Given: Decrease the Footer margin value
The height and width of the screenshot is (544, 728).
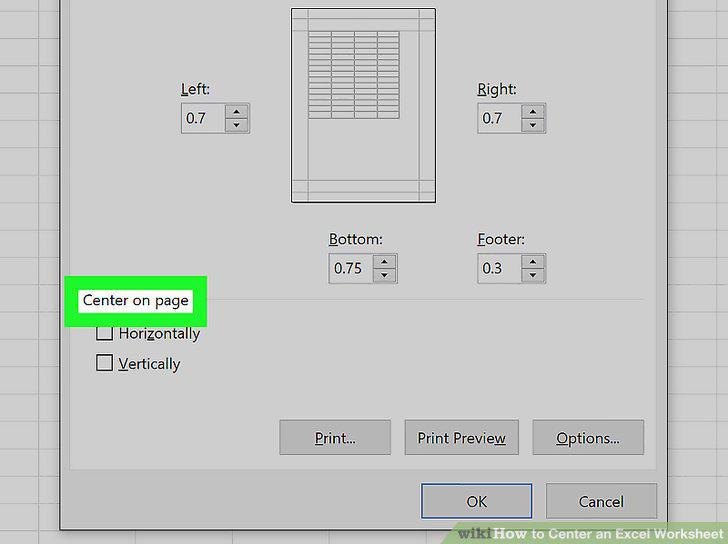Looking at the screenshot, I should tap(533, 275).
